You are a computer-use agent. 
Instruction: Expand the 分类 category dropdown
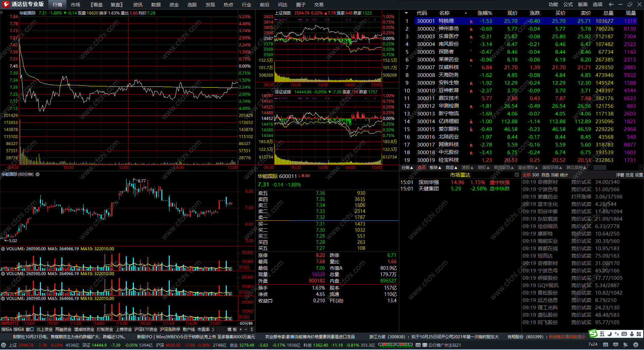[x=407, y=168]
